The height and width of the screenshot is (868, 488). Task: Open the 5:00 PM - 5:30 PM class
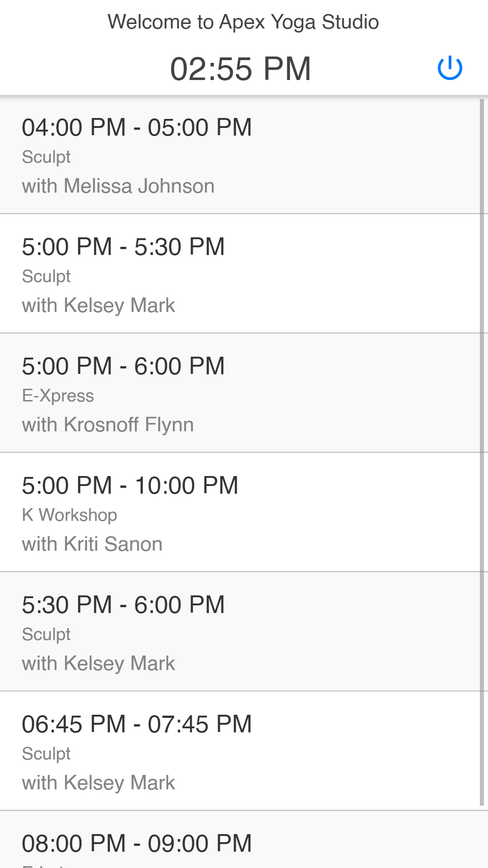coord(123,247)
